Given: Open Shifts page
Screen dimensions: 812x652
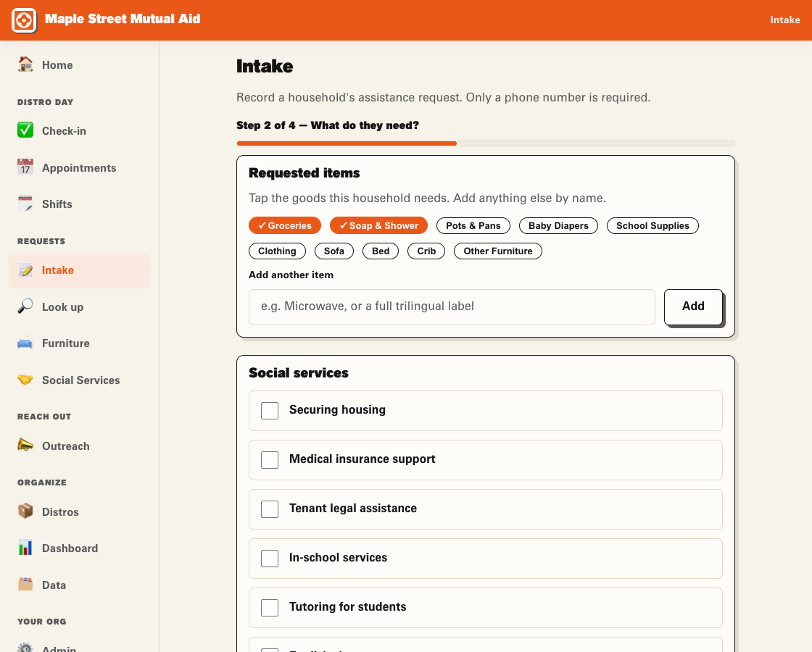Looking at the screenshot, I should pyautogui.click(x=79, y=204).
